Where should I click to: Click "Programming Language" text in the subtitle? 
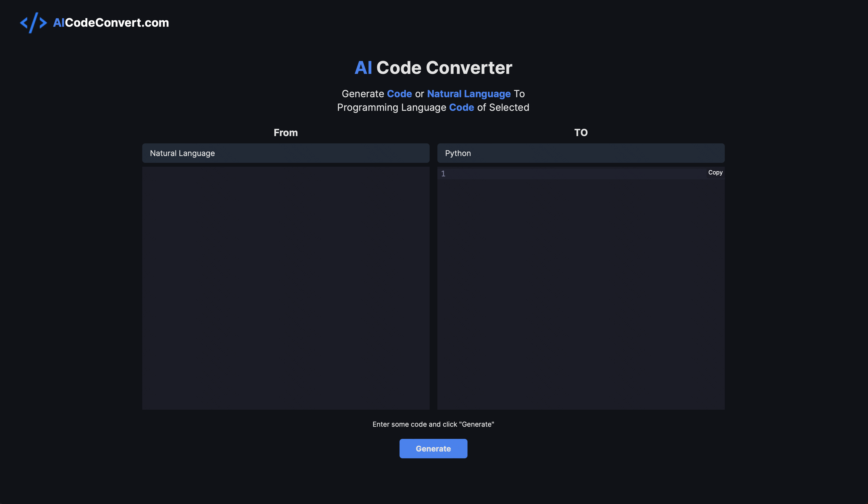pos(391,108)
